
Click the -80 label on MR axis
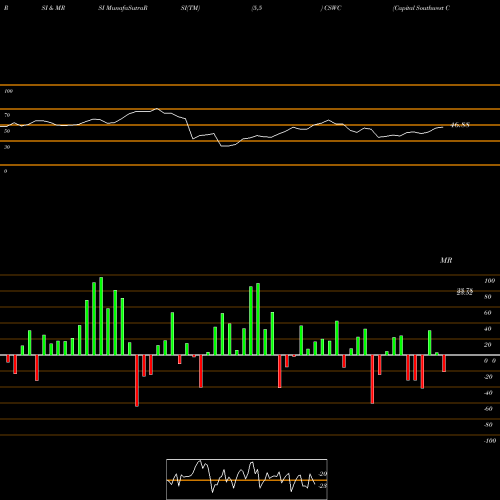488,425
